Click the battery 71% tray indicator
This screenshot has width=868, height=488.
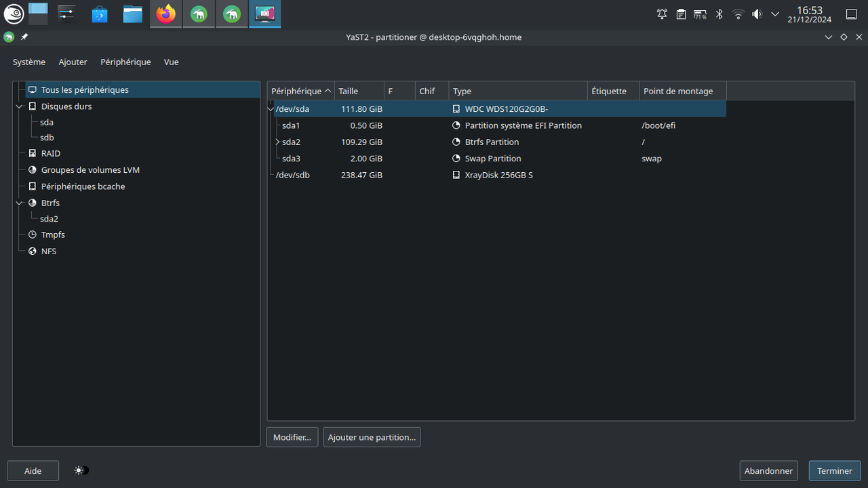coord(701,14)
